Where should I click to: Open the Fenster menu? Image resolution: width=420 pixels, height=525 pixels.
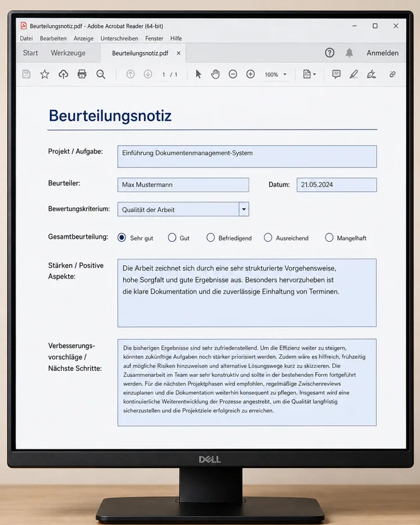pos(154,38)
